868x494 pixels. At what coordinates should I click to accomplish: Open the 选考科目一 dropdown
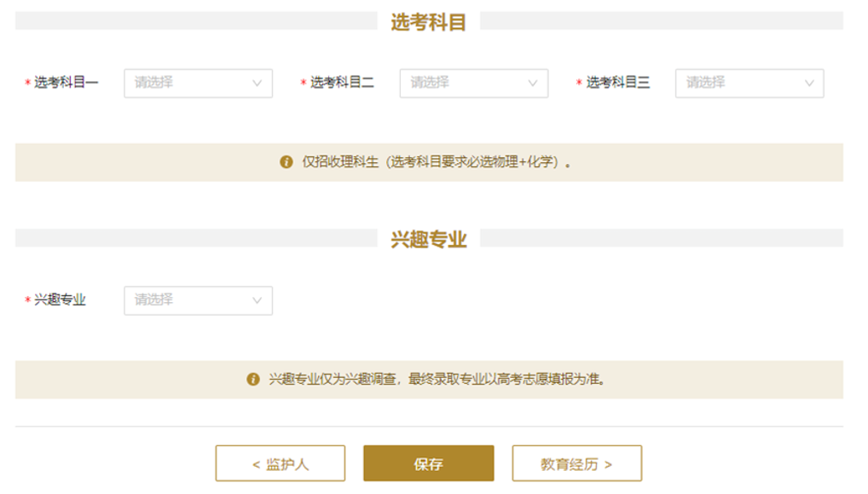coord(198,84)
